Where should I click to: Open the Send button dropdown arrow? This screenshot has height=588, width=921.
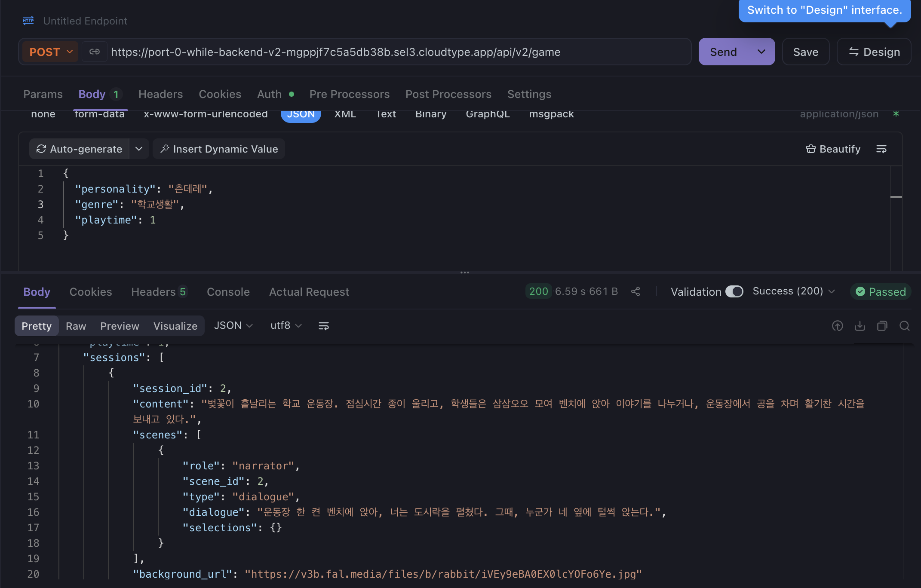coord(761,52)
